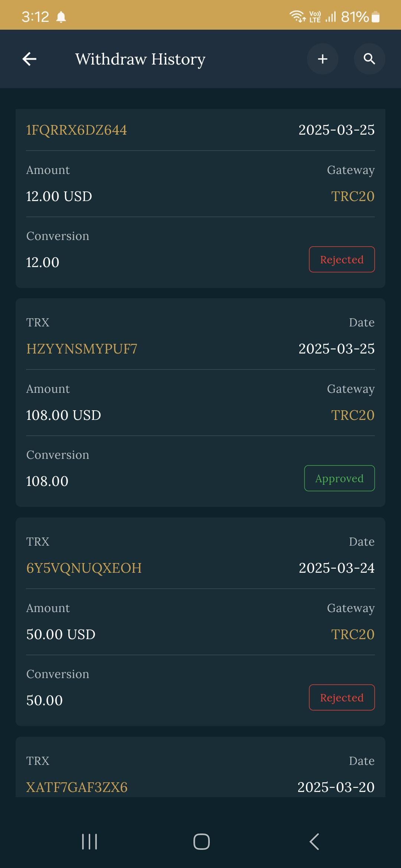Tap TRC20 gateway of 12.00 USD withdrawal

pos(353,197)
